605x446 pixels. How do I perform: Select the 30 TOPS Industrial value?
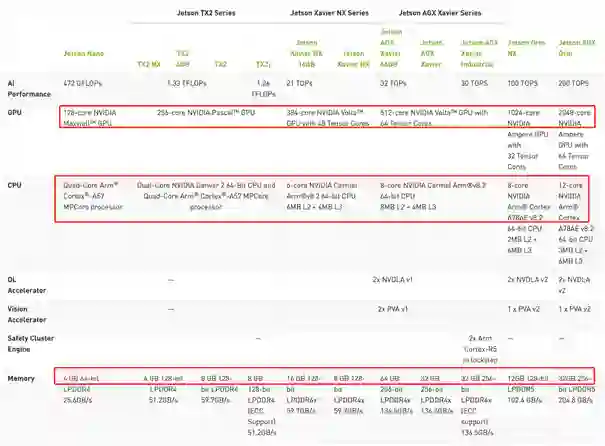474,83
